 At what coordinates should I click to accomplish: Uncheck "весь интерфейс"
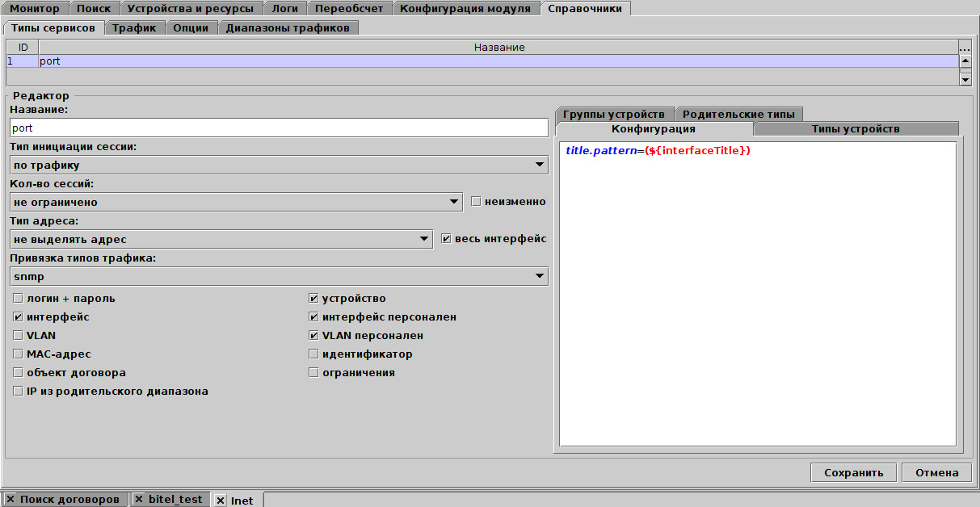click(x=445, y=238)
